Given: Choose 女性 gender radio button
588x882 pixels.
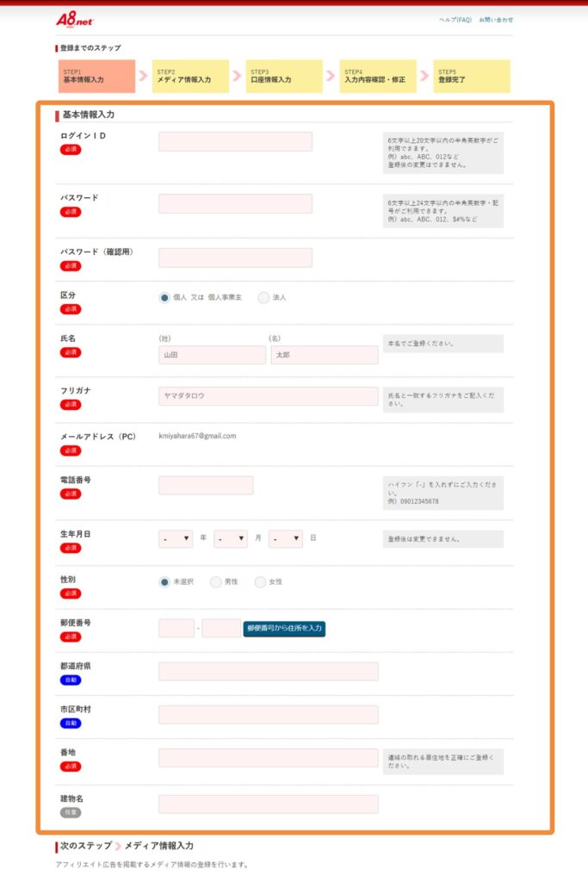Looking at the screenshot, I should [x=260, y=582].
